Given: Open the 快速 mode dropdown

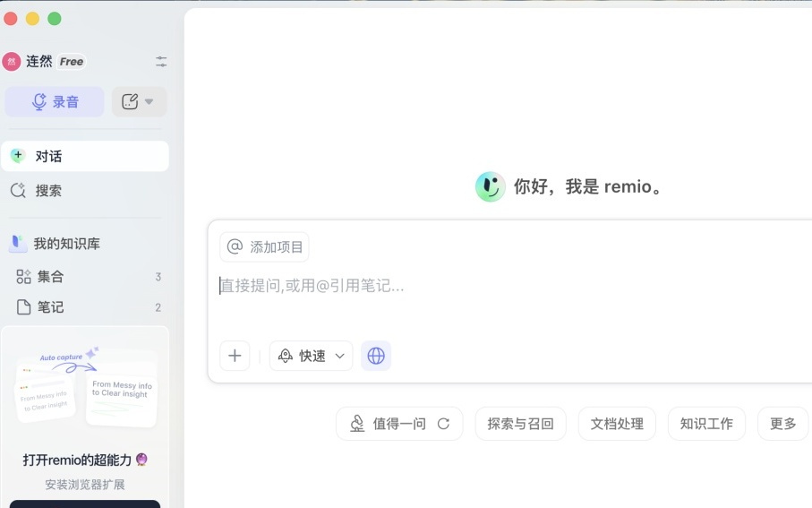Looking at the screenshot, I should tap(312, 356).
